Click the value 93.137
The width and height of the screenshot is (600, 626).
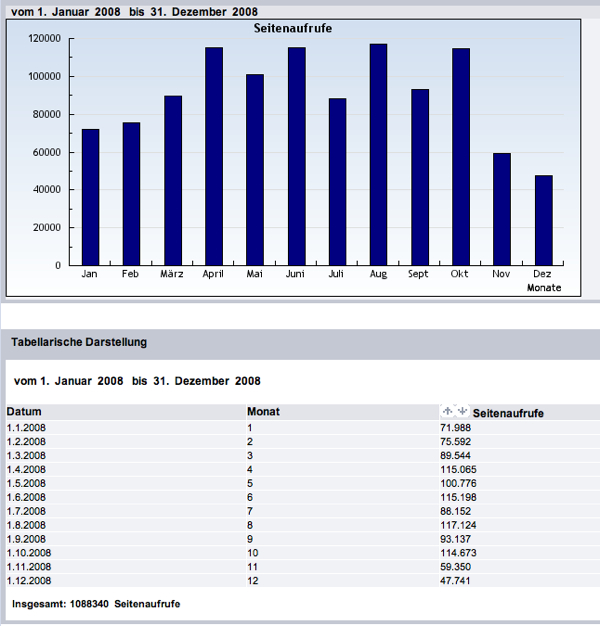tap(455, 539)
